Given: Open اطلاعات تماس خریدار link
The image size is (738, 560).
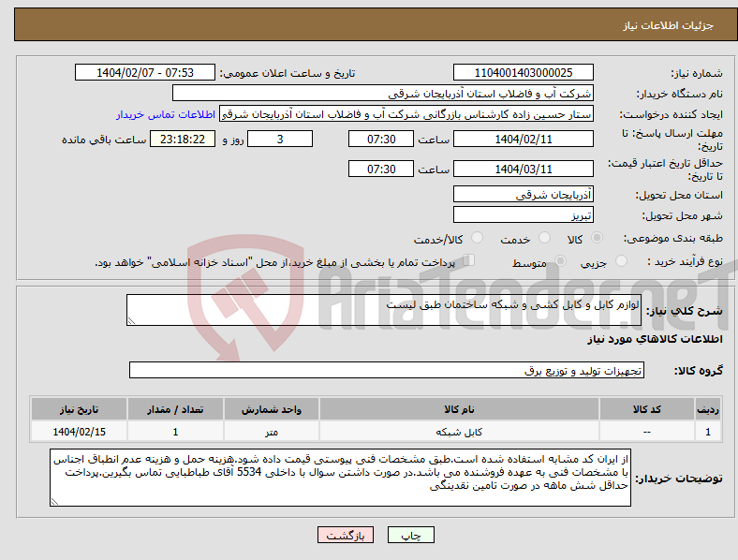Looking at the screenshot, I should [x=166, y=114].
